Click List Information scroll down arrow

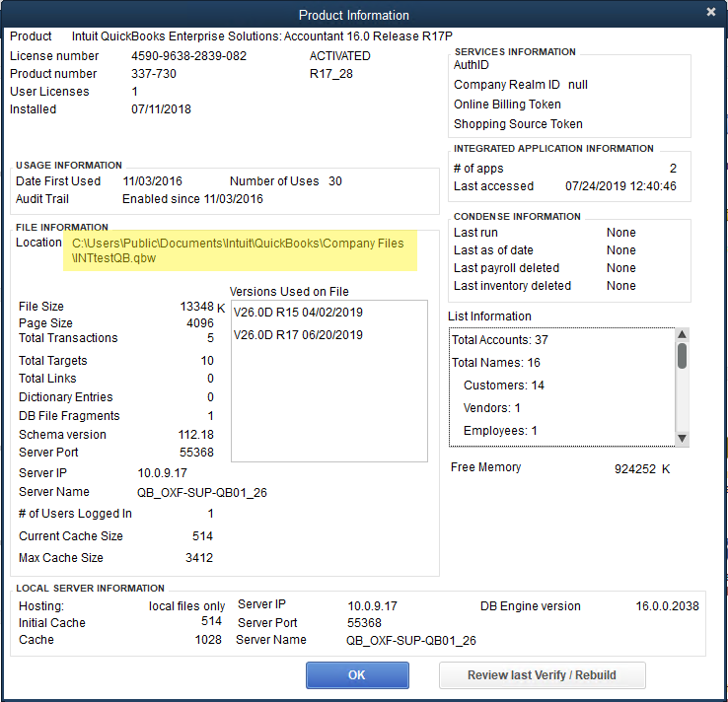tap(682, 438)
